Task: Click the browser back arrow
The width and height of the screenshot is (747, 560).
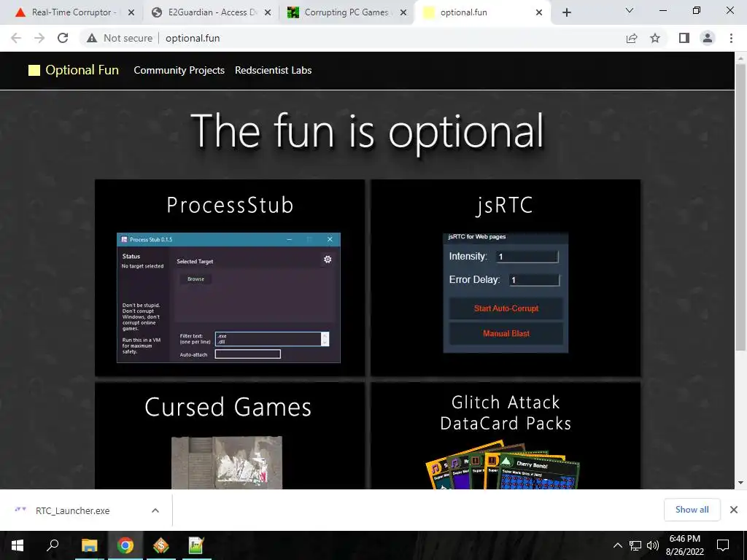Action: click(16, 38)
